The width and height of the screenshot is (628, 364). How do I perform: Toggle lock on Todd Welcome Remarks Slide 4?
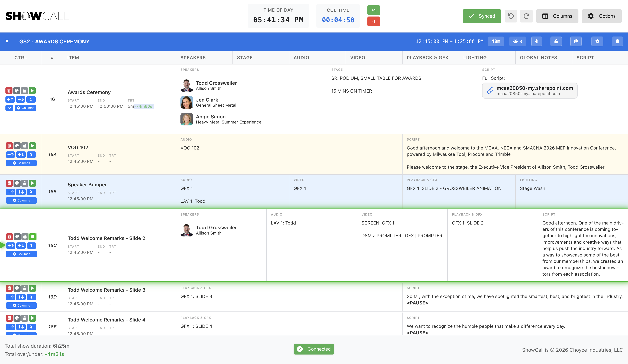point(25,318)
